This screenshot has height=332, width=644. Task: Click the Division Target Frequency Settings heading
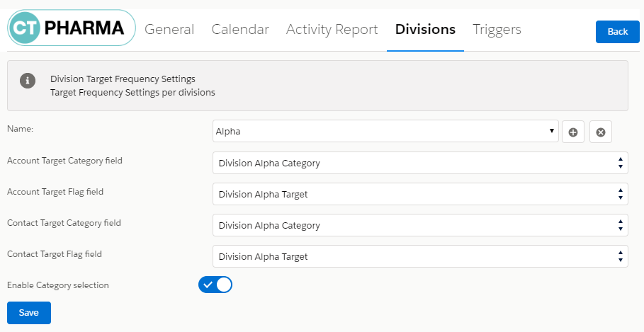pos(123,79)
